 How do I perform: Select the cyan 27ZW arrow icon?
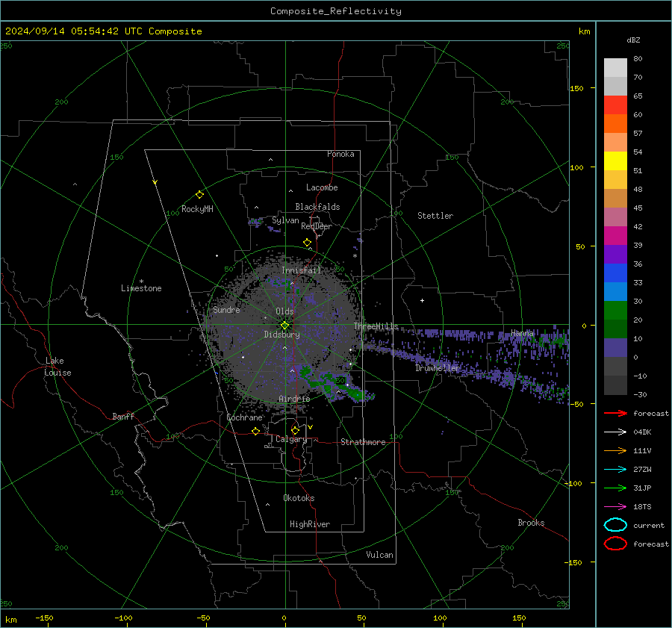tap(615, 470)
